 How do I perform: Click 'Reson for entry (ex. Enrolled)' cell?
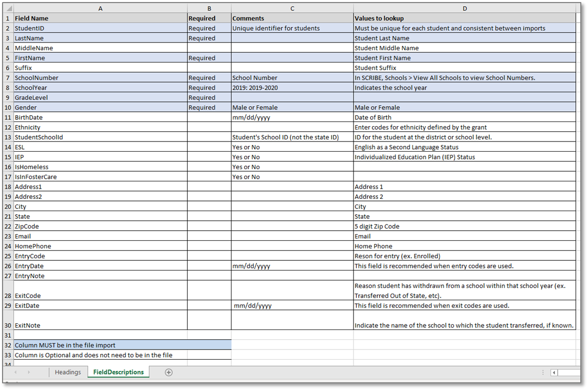click(x=465, y=256)
